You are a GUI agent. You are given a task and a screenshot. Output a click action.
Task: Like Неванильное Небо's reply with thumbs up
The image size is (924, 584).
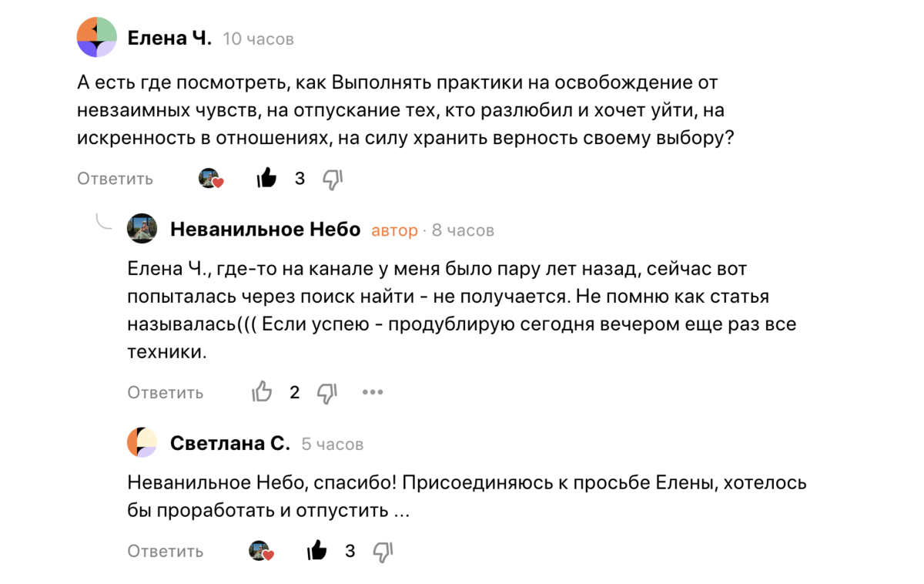[x=262, y=392]
